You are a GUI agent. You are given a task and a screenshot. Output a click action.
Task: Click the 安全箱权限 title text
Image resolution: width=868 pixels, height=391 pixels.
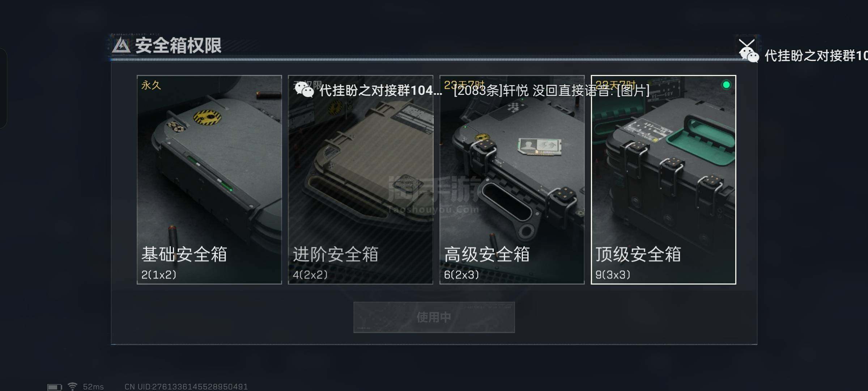click(178, 46)
